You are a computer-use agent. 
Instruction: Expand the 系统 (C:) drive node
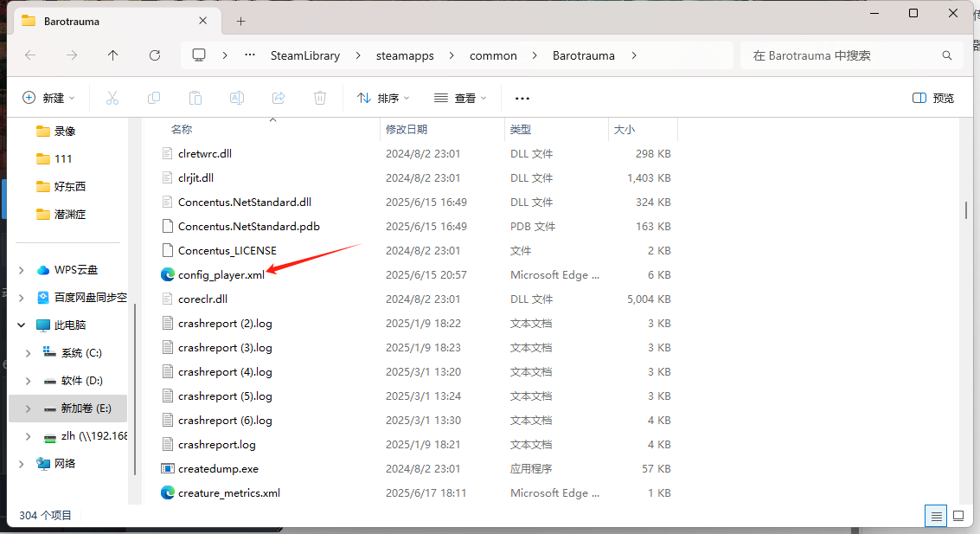pyautogui.click(x=29, y=353)
